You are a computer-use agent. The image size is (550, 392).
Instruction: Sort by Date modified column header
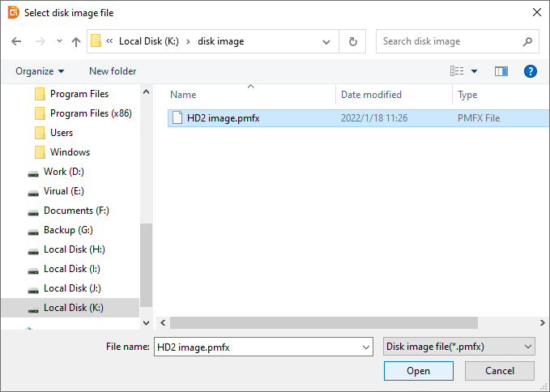pos(371,95)
